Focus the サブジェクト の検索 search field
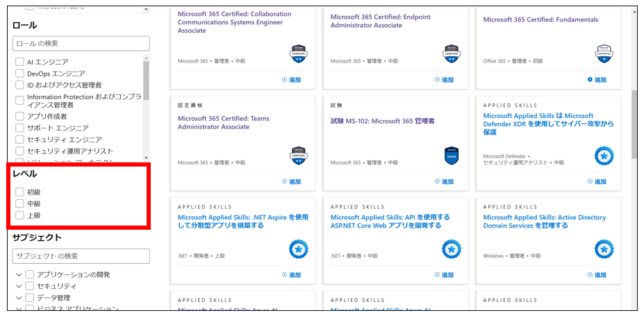 pyautogui.click(x=81, y=256)
